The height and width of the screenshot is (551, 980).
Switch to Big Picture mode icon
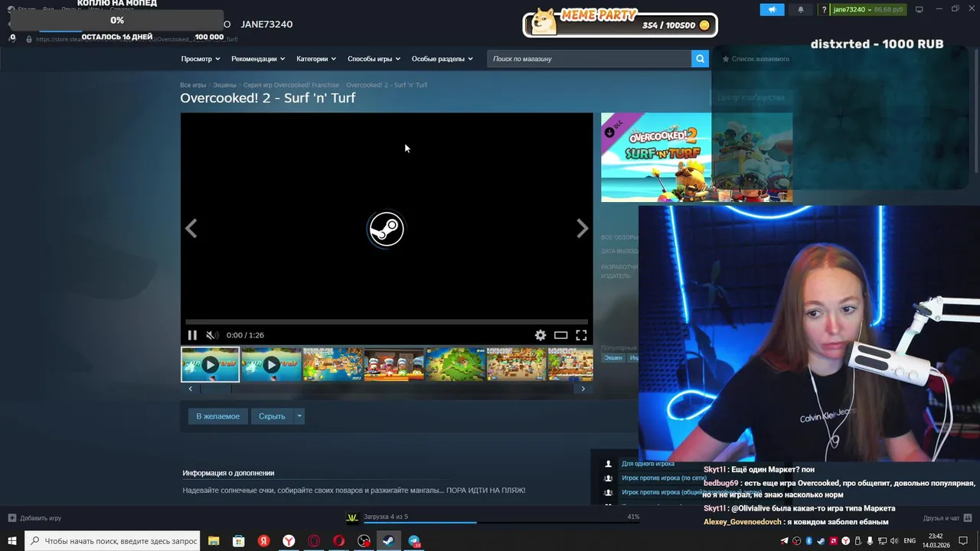920,9
